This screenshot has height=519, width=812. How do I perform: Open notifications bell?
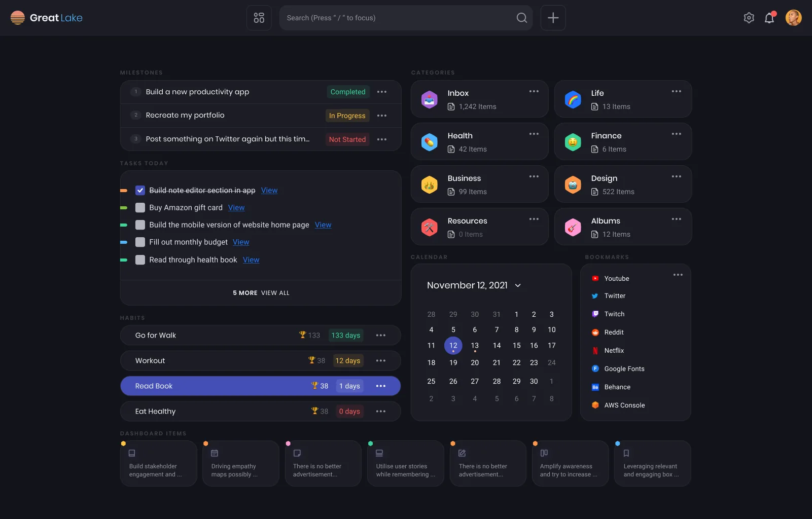point(769,18)
